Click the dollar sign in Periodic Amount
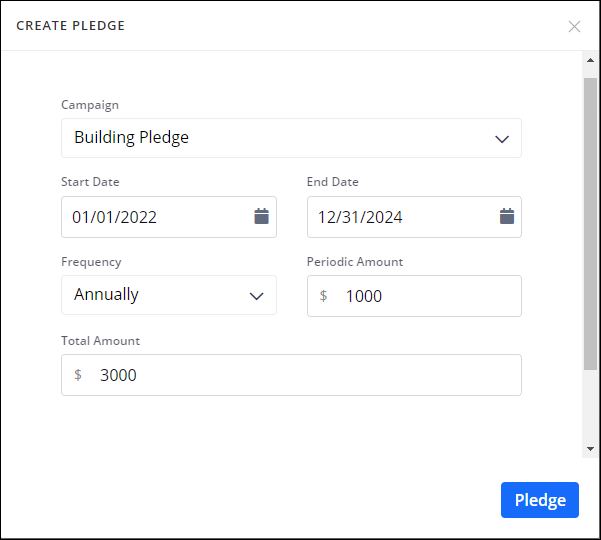 click(x=323, y=296)
